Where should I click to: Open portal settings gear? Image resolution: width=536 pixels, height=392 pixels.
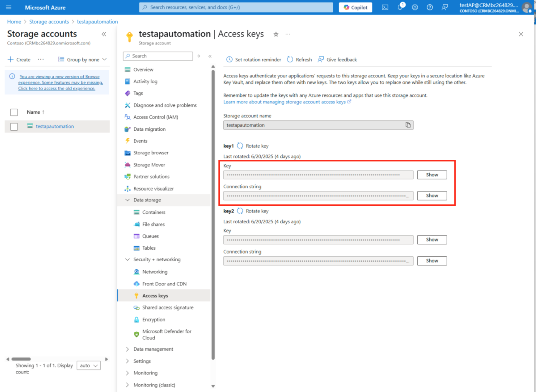click(415, 7)
